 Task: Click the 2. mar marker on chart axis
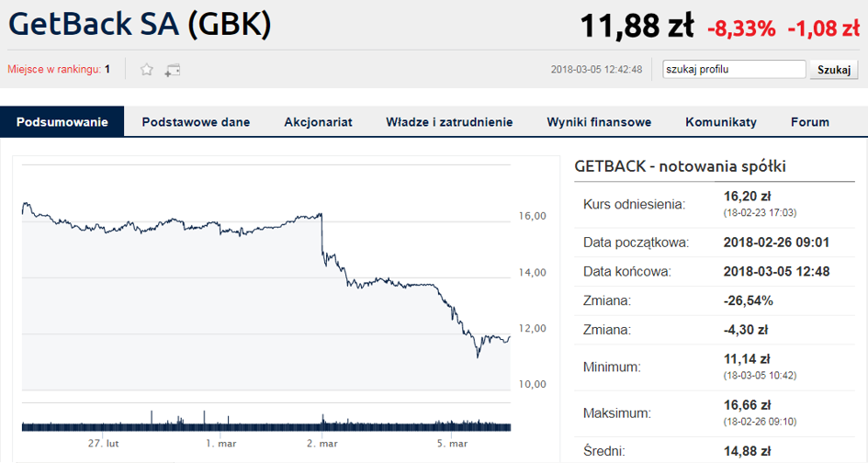[x=322, y=443]
